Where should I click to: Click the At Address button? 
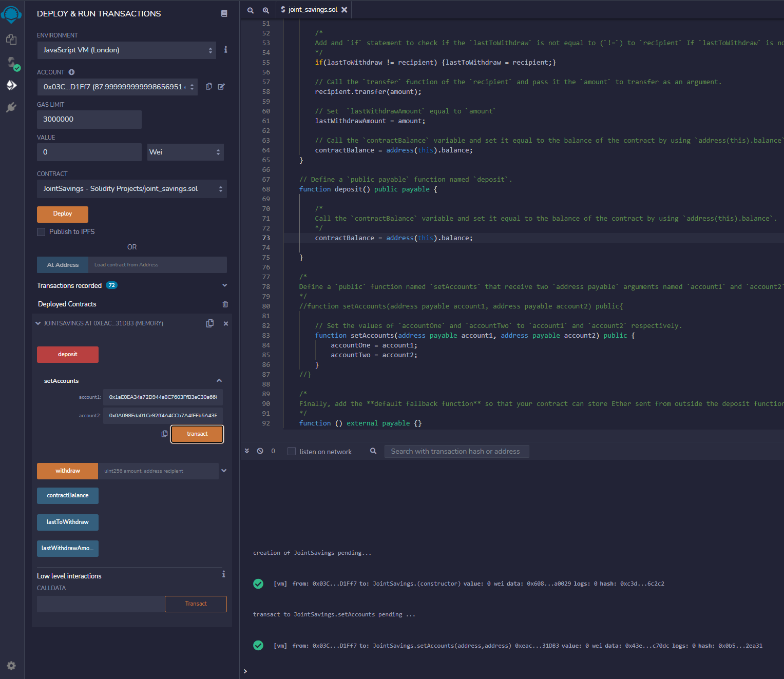[63, 265]
